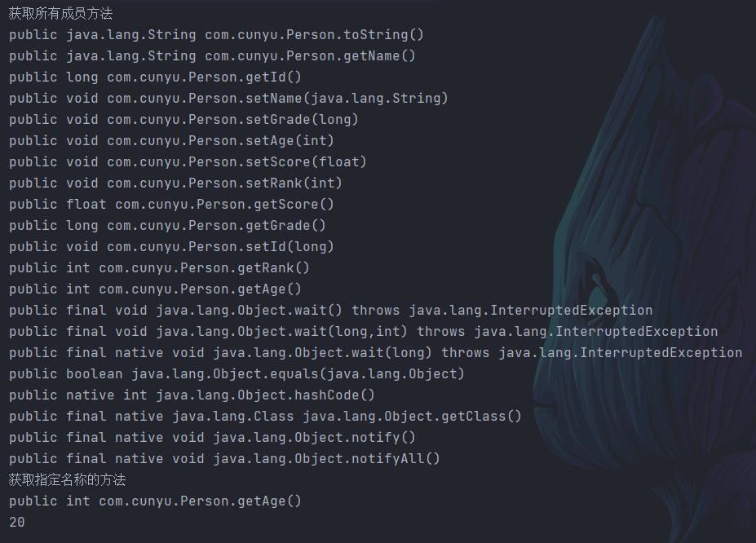
Task: Click the getId() method line
Action: (155, 77)
